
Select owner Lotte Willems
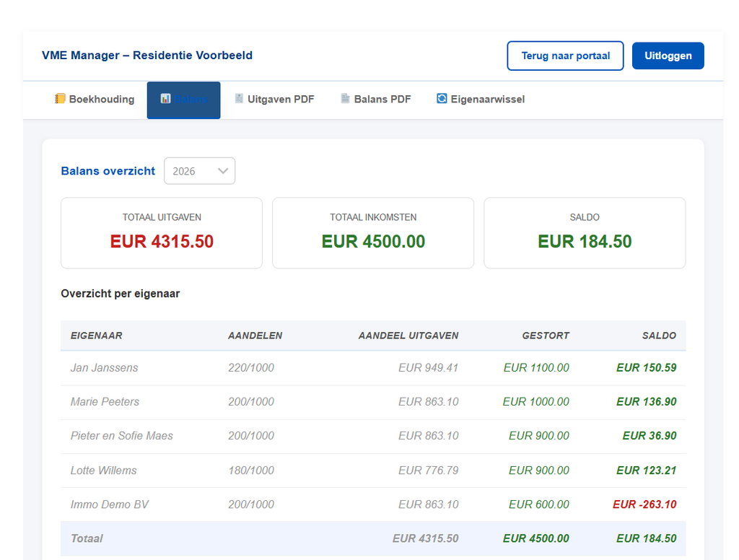pos(104,471)
